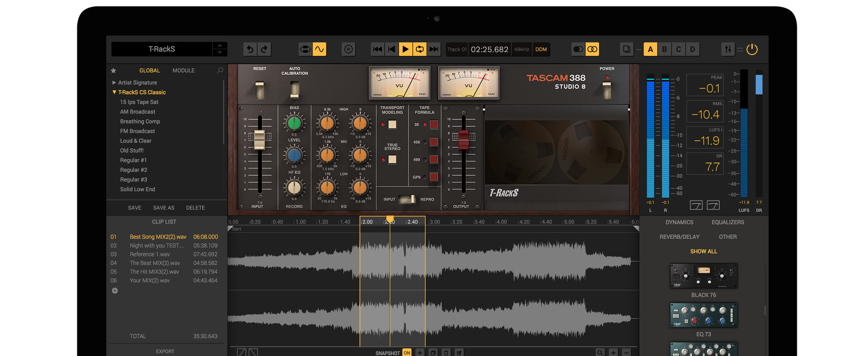Click the redo arrow icon

pos(264,49)
